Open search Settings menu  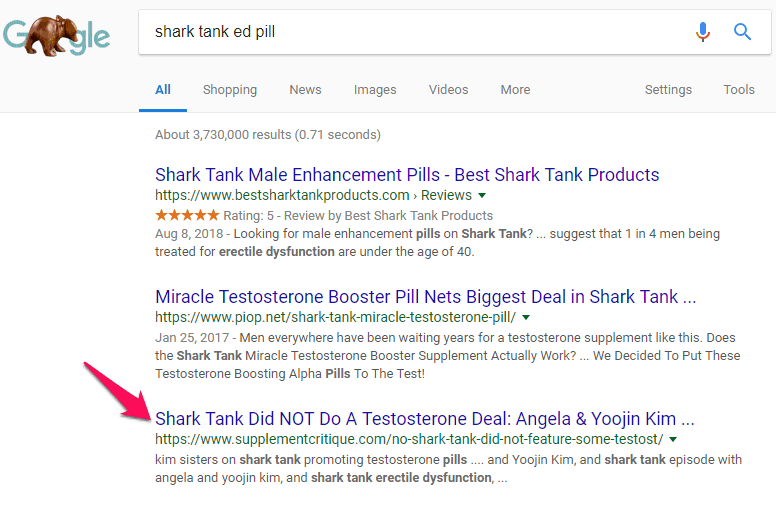pyautogui.click(x=668, y=90)
